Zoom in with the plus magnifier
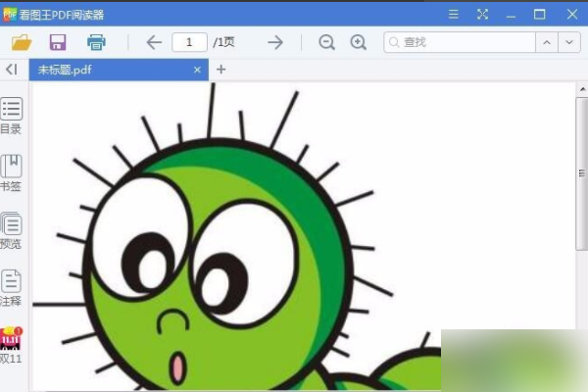This screenshot has height=392, width=588. click(x=358, y=42)
